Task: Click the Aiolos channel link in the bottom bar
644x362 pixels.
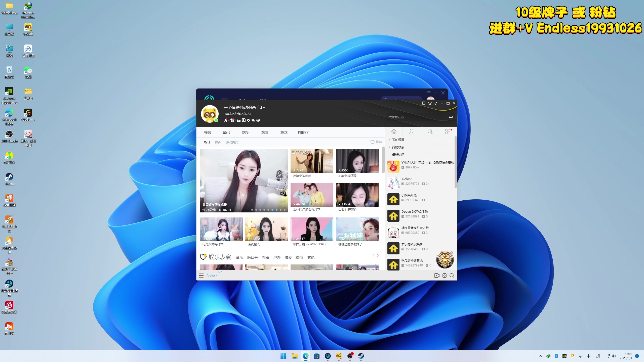Action: [212, 276]
